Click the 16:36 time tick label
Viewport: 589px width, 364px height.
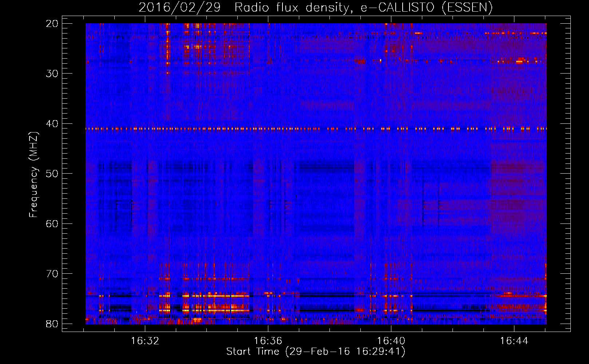(x=268, y=341)
